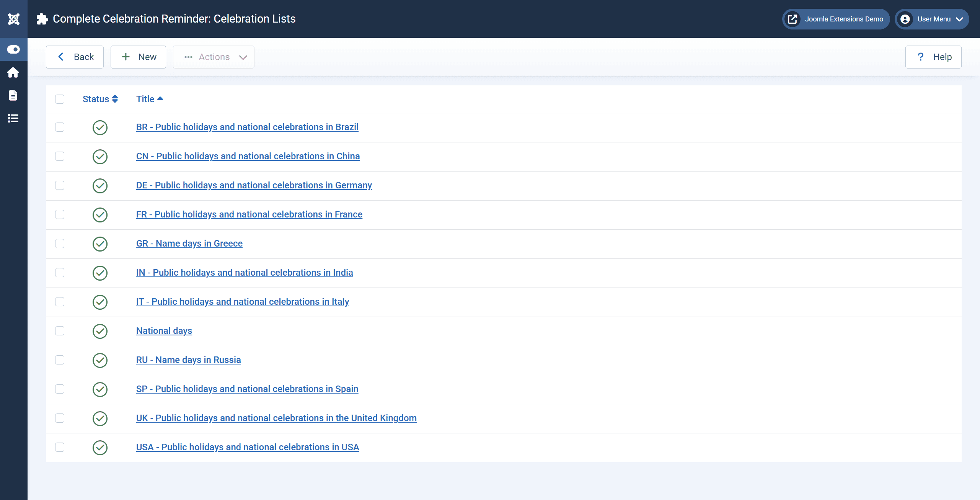Toggle status icon for USA list

pos(100,448)
